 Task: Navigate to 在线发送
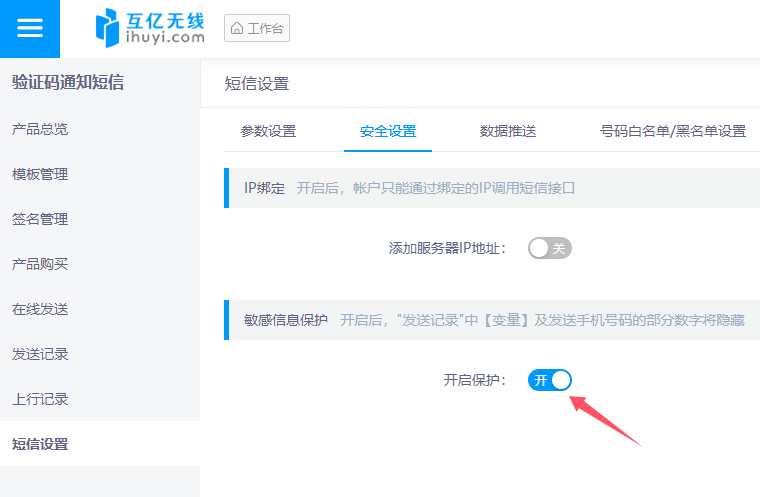point(40,309)
